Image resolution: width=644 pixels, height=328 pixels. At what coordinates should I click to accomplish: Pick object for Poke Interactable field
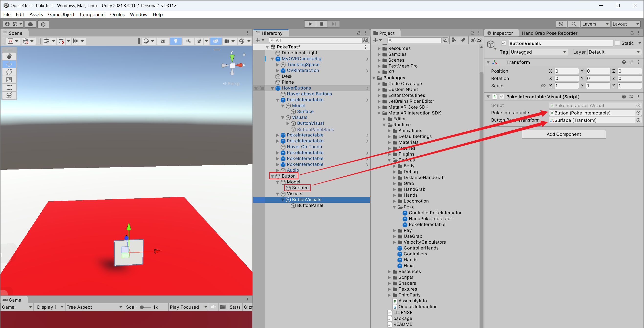click(638, 113)
